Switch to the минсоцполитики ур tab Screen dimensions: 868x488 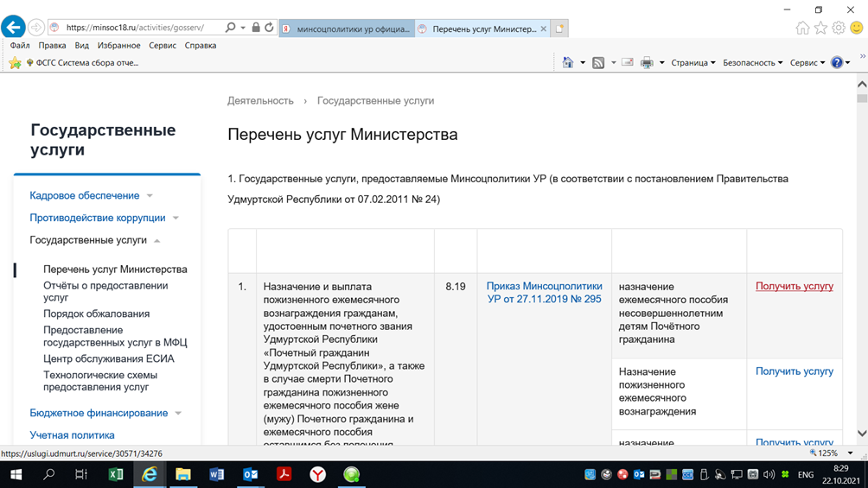(348, 29)
